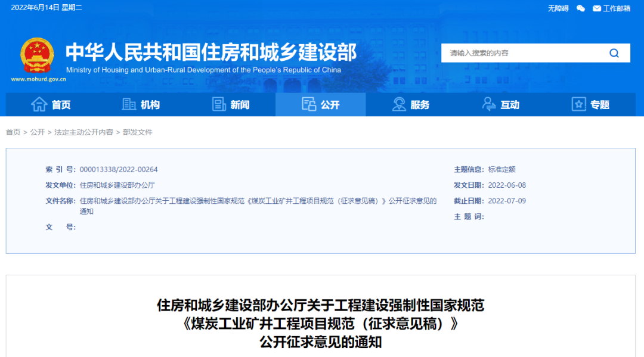Click the English ministry name subtitle
This screenshot has height=357, width=644.
(203, 70)
